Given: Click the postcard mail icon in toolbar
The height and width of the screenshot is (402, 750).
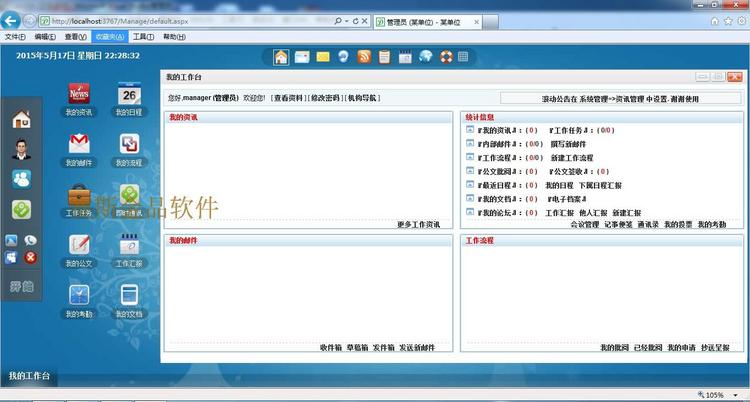Looking at the screenshot, I should coord(302,57).
